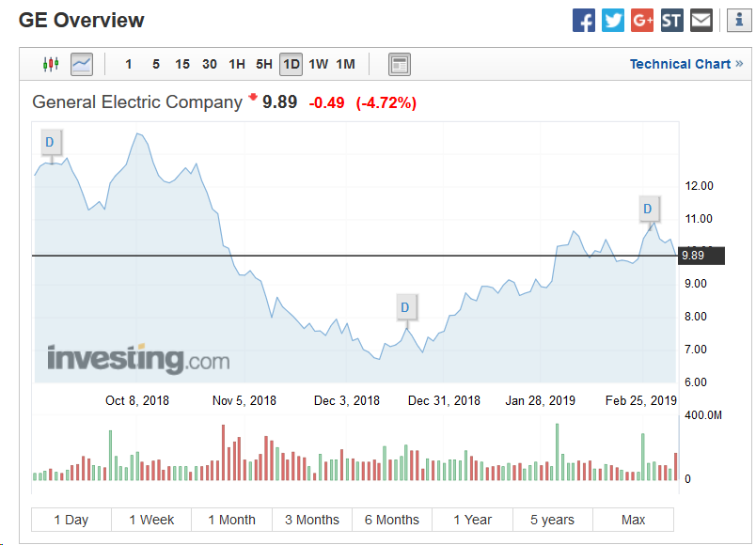View the Max range

pyautogui.click(x=633, y=520)
